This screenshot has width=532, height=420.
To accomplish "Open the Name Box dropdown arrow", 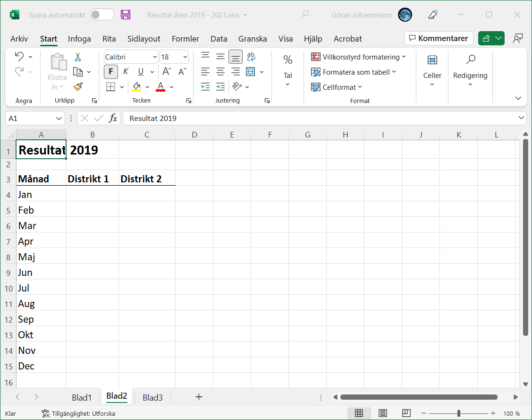I will [x=59, y=118].
